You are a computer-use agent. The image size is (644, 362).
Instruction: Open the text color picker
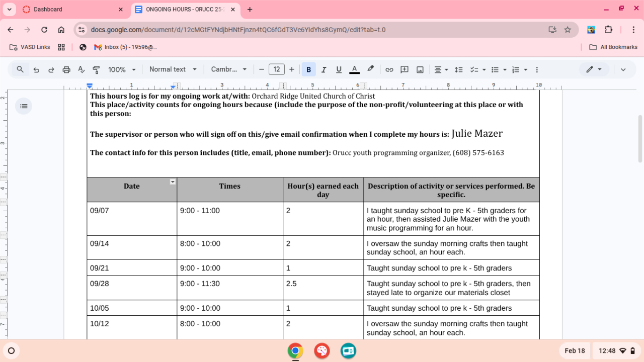pos(354,70)
